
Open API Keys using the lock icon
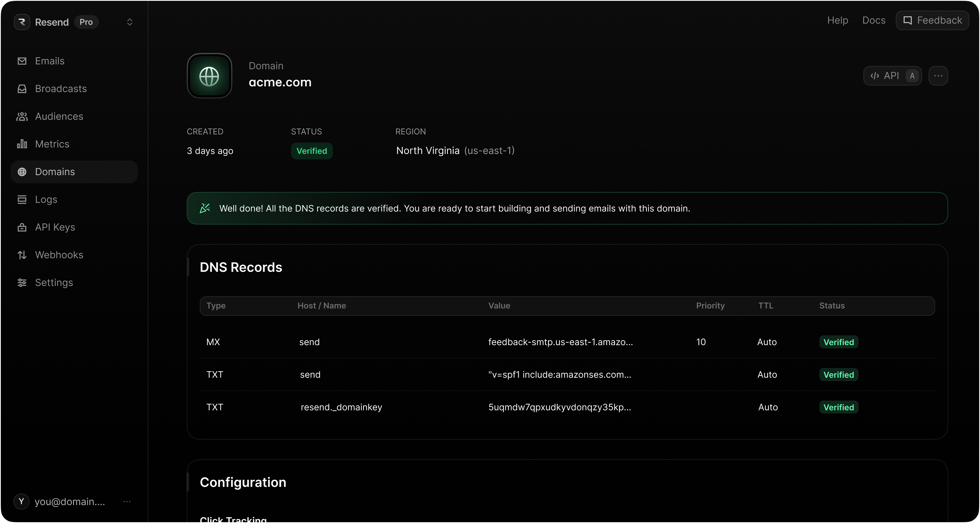[22, 227]
